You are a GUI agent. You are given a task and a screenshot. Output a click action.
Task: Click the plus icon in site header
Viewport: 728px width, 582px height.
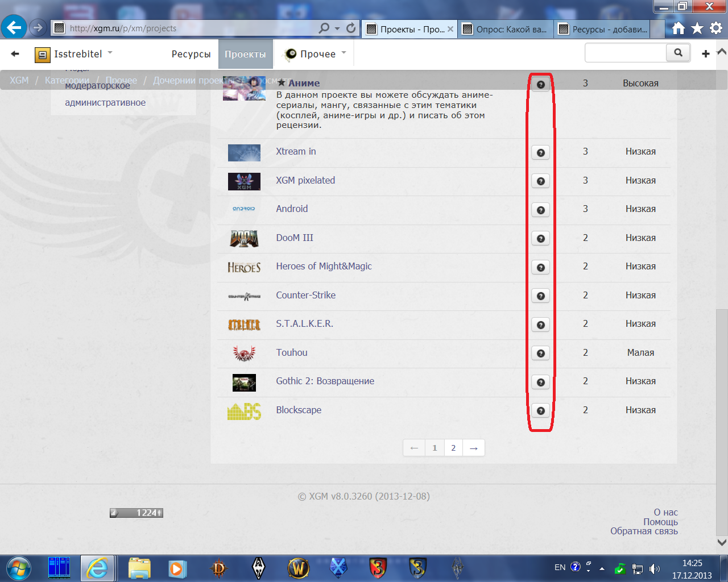point(706,53)
